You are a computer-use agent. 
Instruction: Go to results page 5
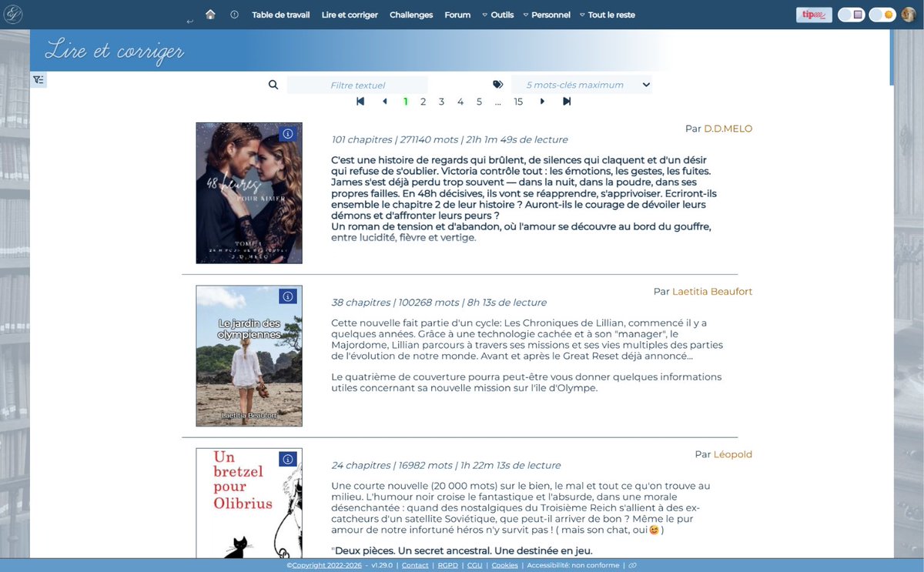coord(479,102)
